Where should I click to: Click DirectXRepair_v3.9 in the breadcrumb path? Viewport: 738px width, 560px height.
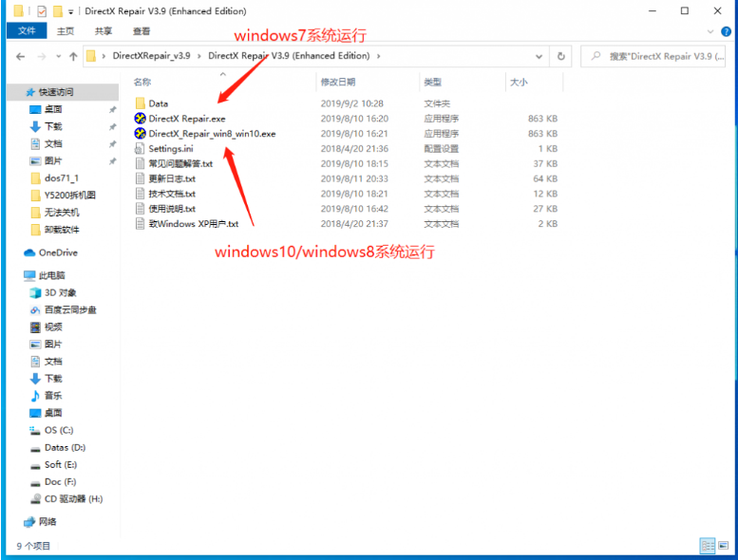click(x=151, y=56)
